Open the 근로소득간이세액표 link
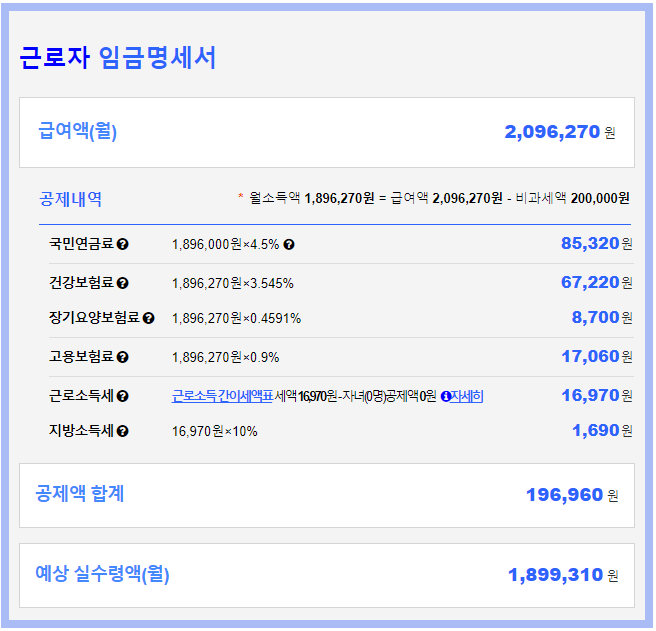This screenshot has height=631, width=656. tap(223, 397)
